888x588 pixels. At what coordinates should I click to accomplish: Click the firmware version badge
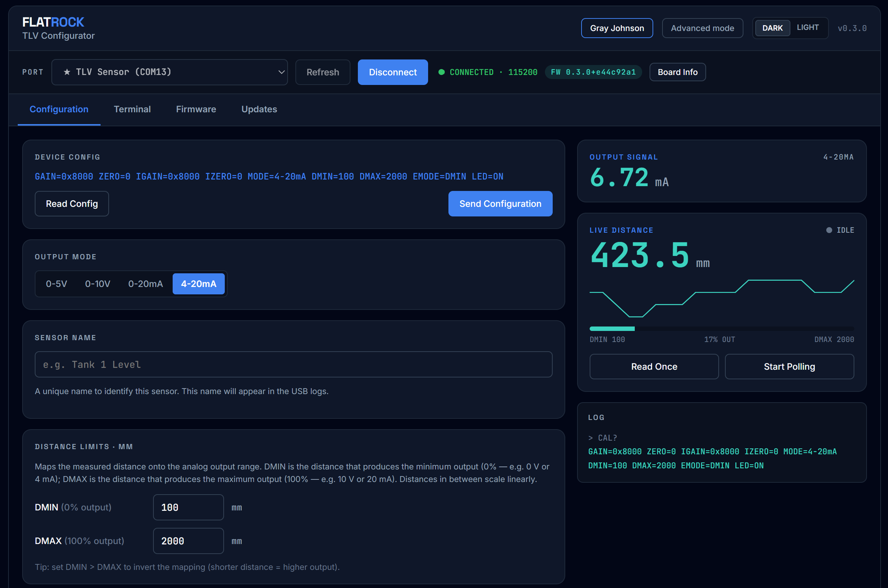click(593, 72)
